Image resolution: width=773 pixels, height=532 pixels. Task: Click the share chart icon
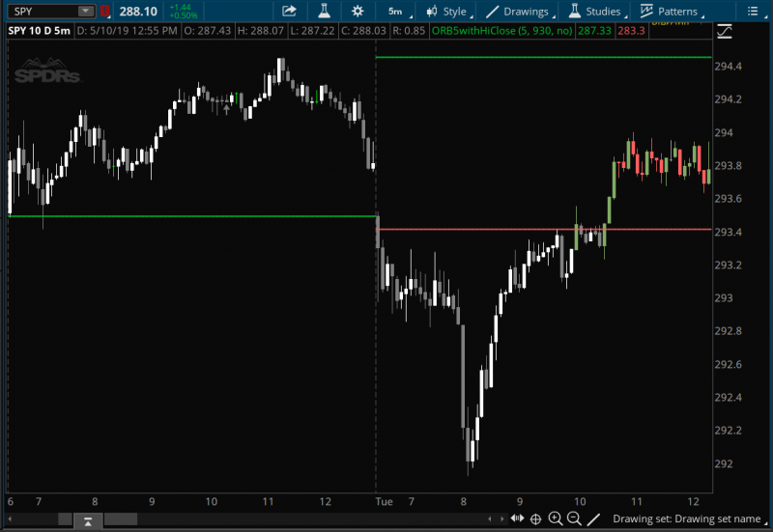click(x=289, y=12)
